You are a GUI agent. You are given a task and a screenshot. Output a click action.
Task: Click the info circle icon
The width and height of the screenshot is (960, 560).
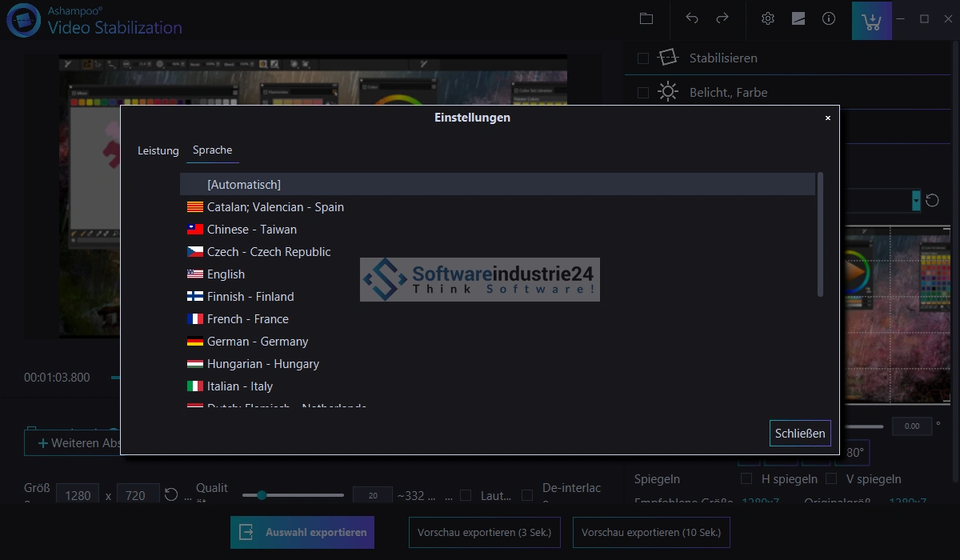pos(829,18)
